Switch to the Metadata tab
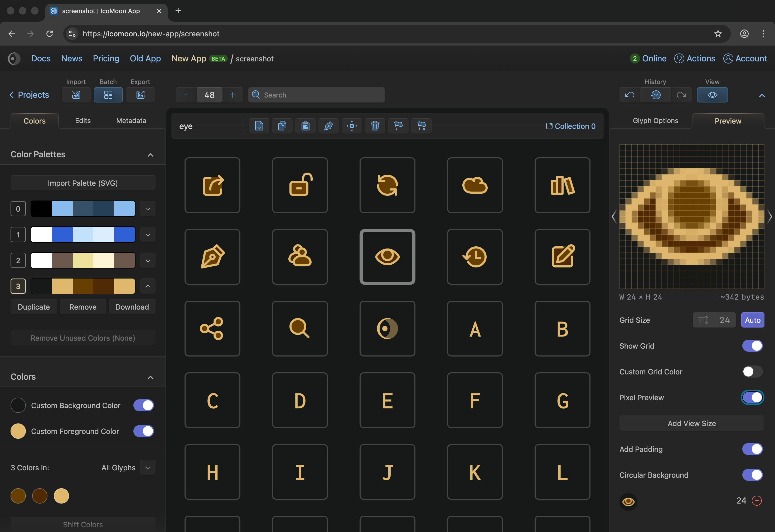This screenshot has width=775, height=532. [131, 121]
